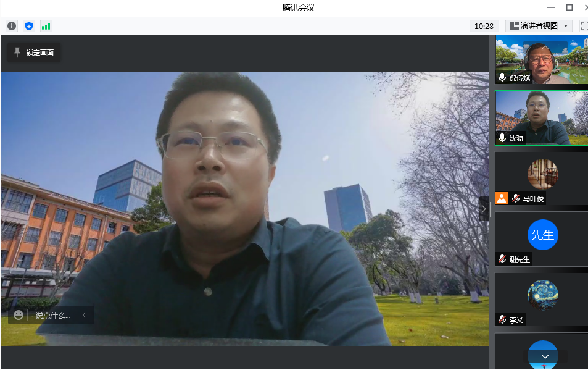Click the 10:28 meeting timer
The image size is (588, 370).
point(484,26)
